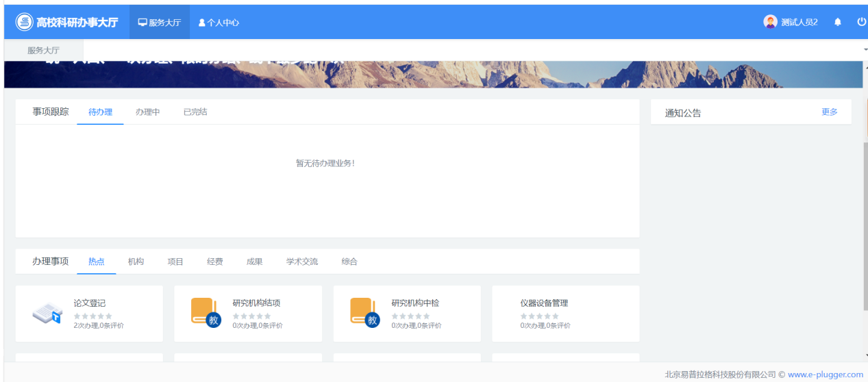Image resolution: width=868 pixels, height=382 pixels.
Task: Switch to the 办理中 tab
Action: (147, 112)
